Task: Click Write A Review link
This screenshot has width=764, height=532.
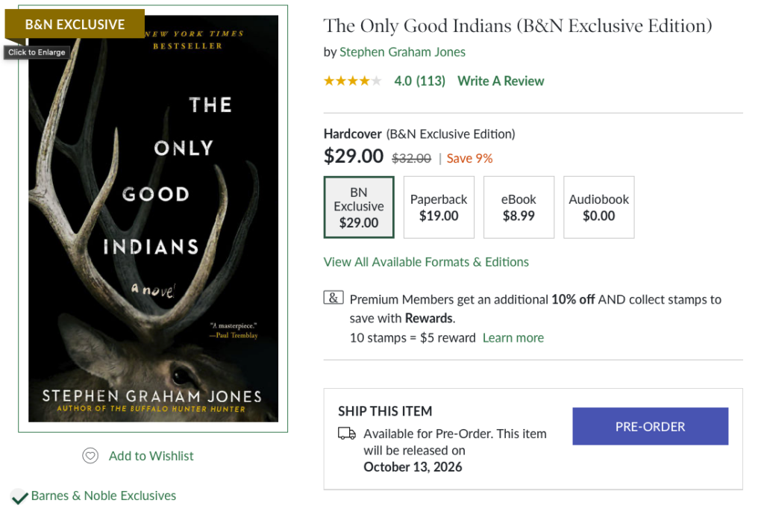Action: click(x=501, y=81)
